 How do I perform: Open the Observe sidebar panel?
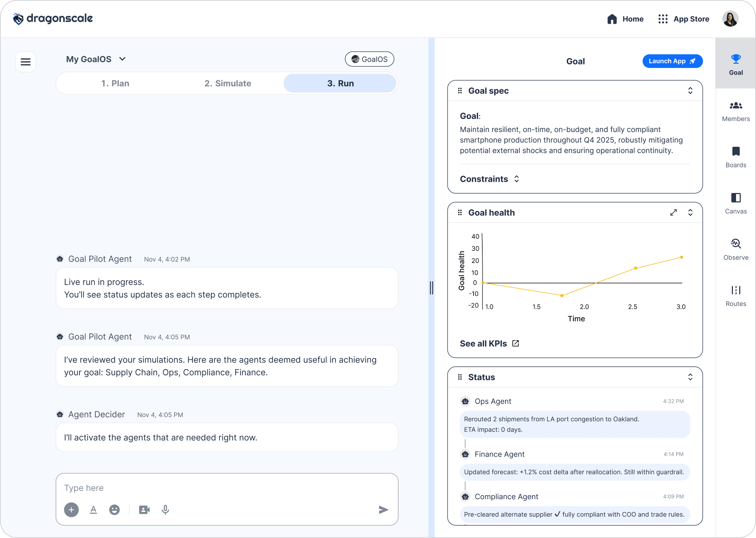pos(736,250)
